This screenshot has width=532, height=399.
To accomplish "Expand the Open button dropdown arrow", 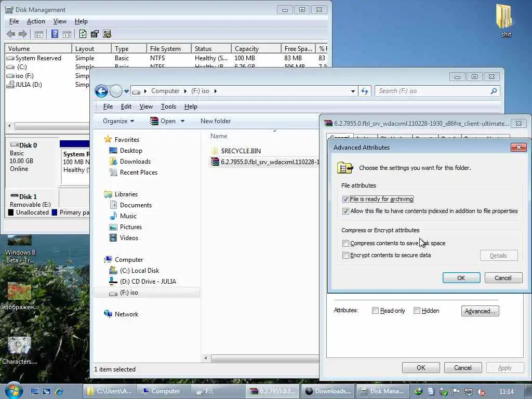I will click(182, 121).
